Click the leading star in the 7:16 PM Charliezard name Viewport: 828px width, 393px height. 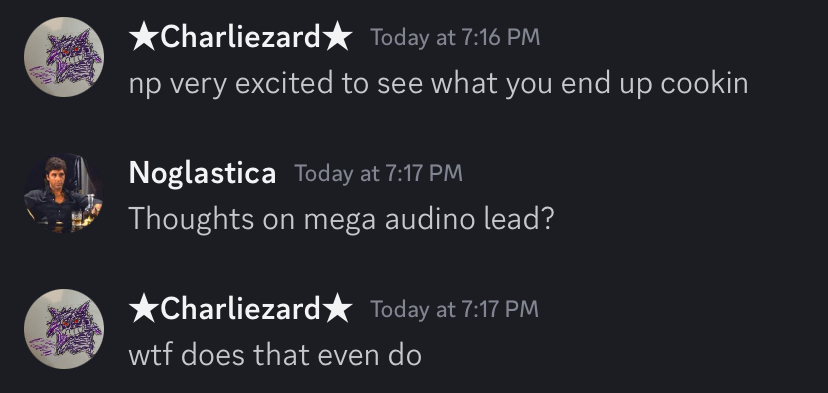144,37
